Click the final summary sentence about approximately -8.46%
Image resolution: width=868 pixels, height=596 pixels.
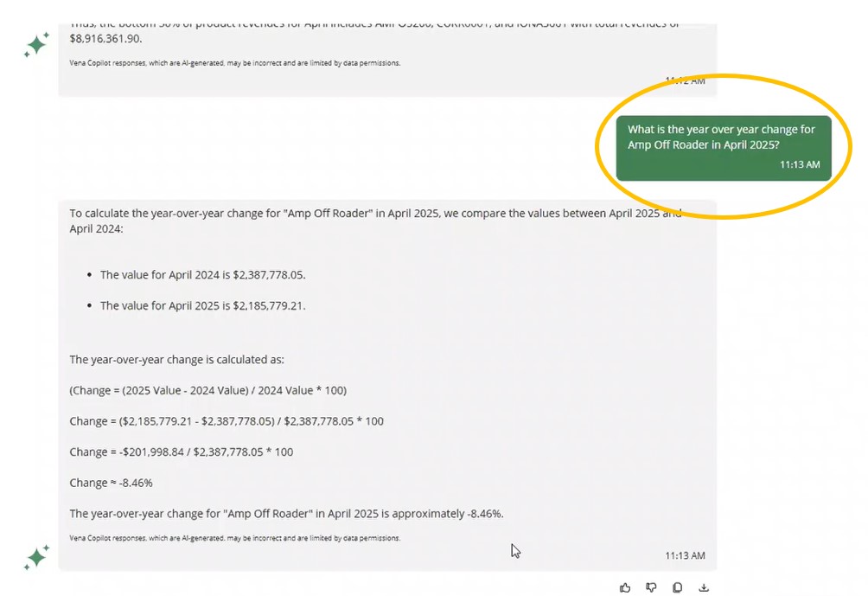point(286,514)
